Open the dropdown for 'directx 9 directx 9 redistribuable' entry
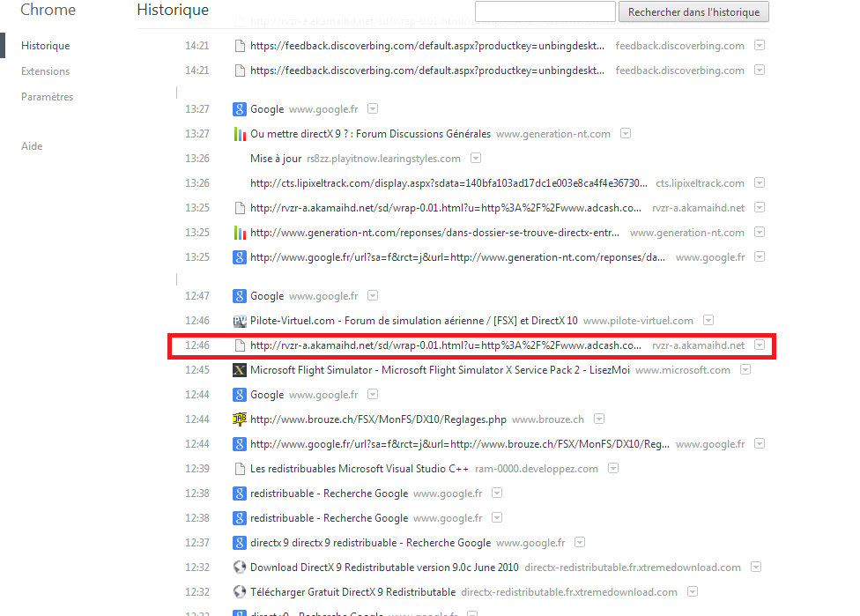 click(580, 543)
